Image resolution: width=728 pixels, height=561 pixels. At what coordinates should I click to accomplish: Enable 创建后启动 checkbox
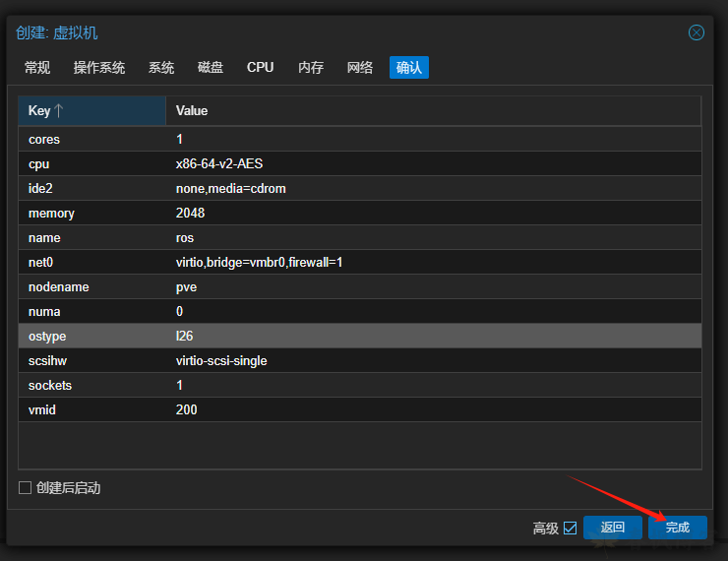[x=26, y=488]
